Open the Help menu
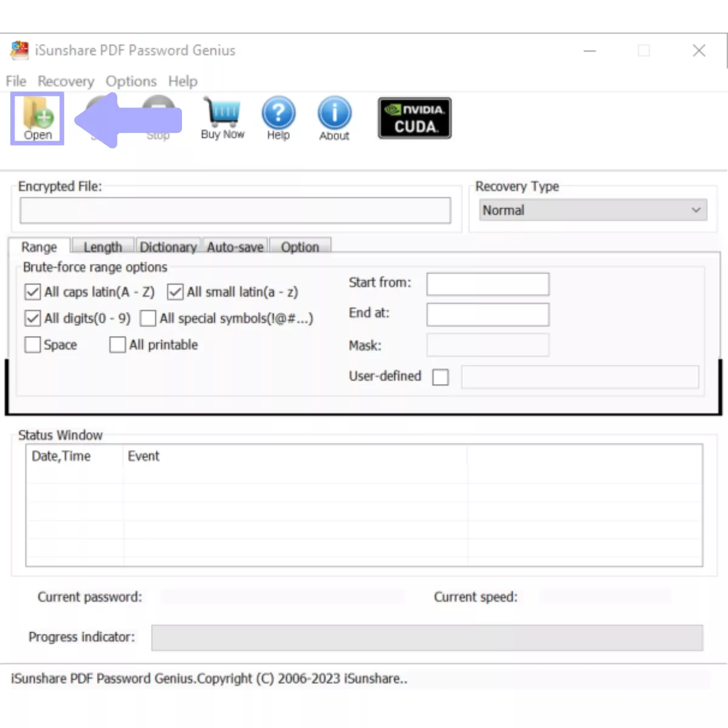This screenshot has width=728, height=728. pos(183,81)
